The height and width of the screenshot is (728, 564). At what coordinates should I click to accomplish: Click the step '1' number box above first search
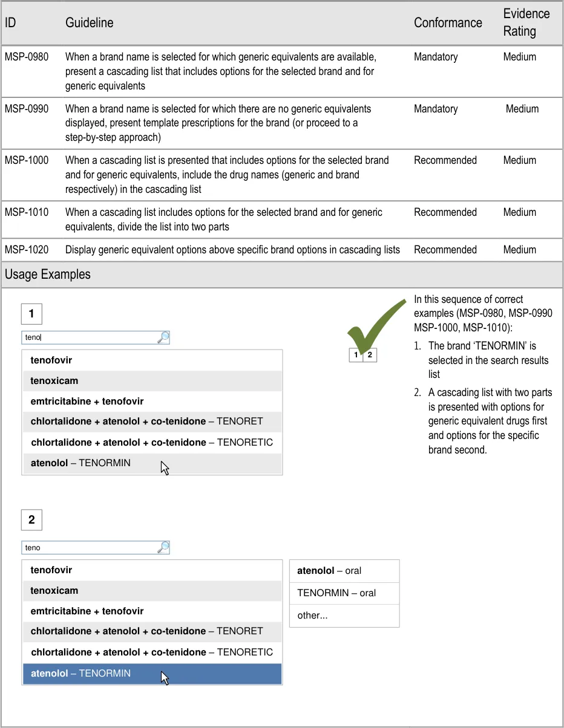pos(31,314)
